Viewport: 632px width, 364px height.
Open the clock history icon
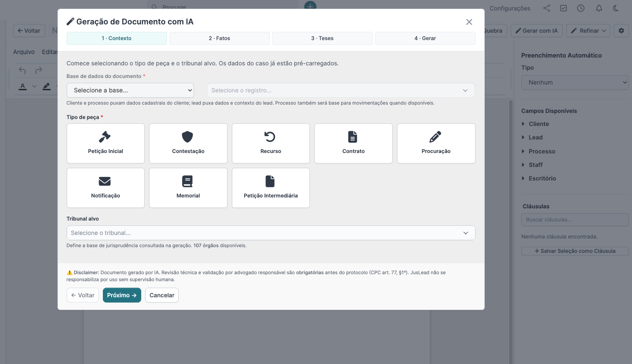click(581, 8)
